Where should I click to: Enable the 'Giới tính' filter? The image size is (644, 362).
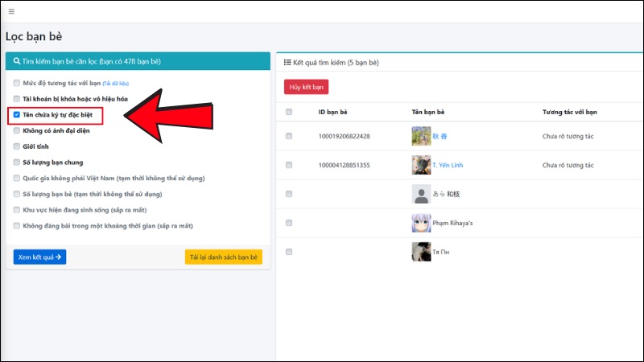[x=17, y=146]
